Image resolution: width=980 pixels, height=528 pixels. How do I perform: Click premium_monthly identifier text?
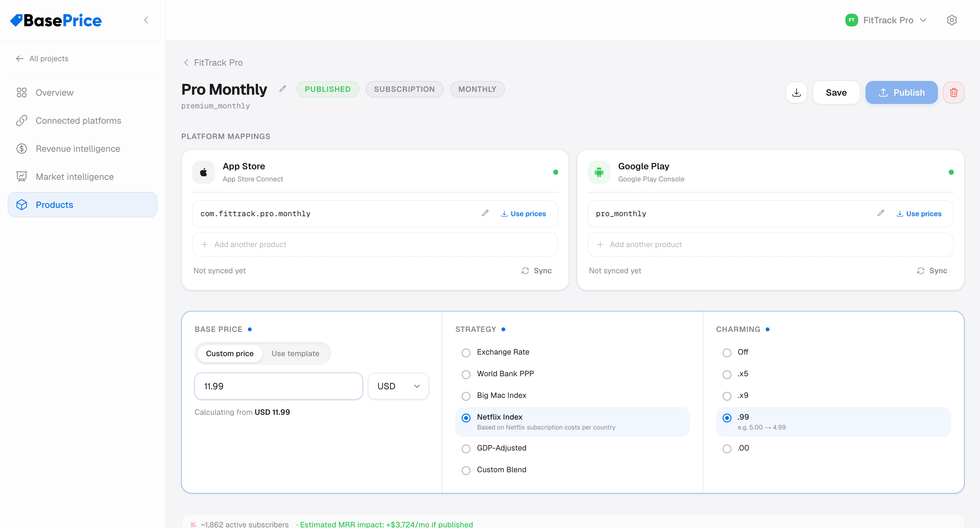click(215, 106)
